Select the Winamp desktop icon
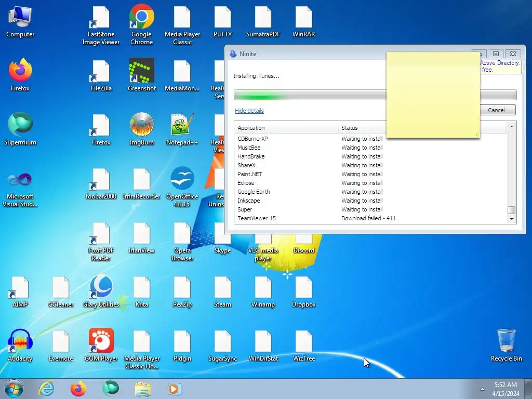532x399 pixels. click(263, 292)
